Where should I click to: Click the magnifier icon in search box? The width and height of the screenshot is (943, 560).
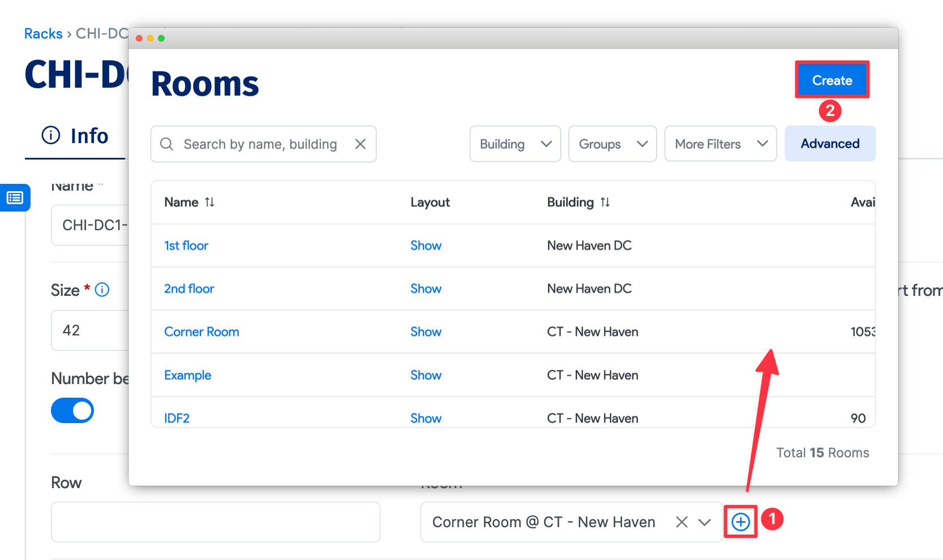click(x=166, y=144)
